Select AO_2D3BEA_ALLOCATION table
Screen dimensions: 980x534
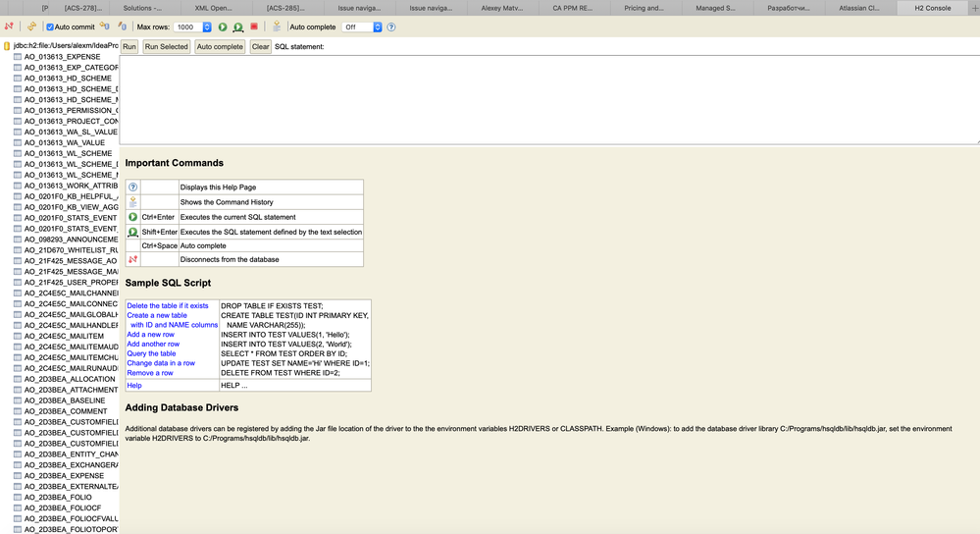point(70,379)
